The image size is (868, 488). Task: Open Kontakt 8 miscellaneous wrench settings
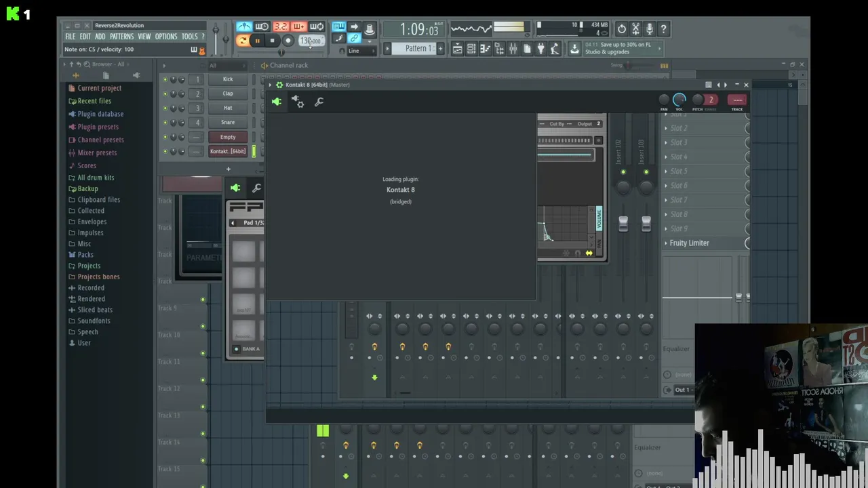coord(319,102)
